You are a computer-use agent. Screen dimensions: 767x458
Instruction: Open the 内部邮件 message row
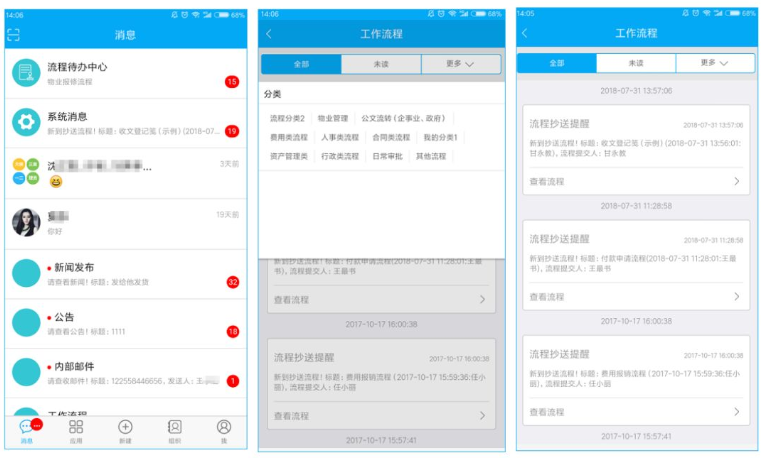point(125,372)
